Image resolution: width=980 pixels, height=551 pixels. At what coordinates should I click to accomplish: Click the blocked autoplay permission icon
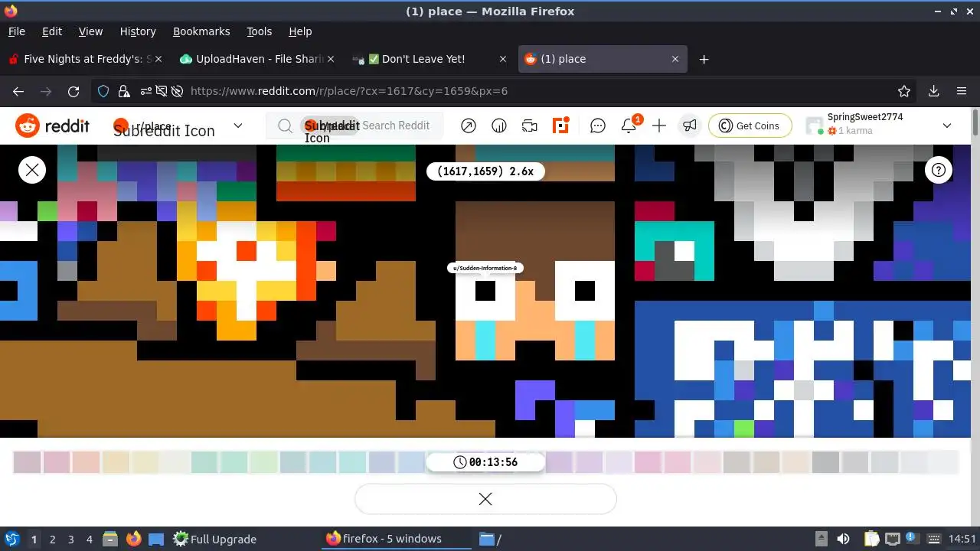177,91
